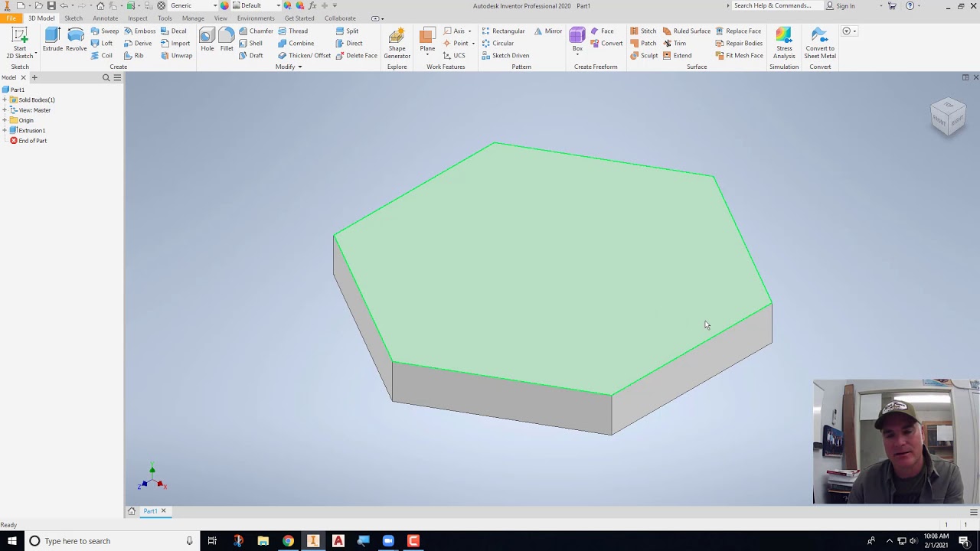Select the Circular pattern tool

[498, 44]
